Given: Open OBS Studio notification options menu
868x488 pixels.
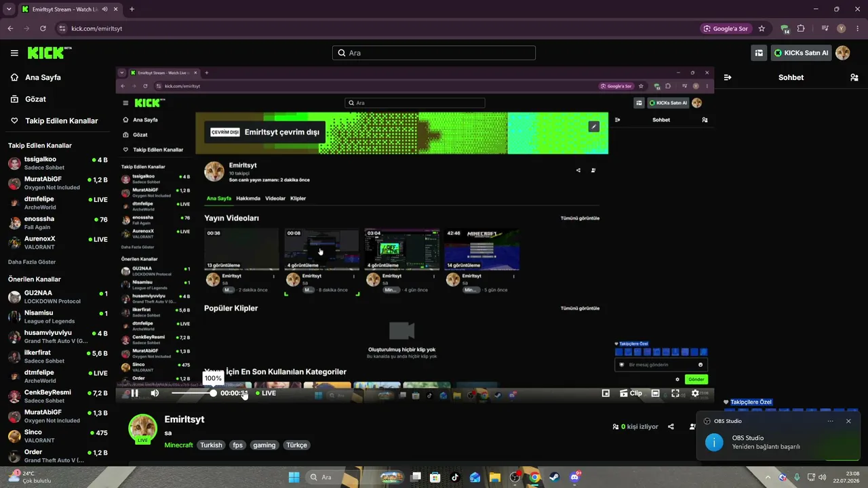Looking at the screenshot, I should pyautogui.click(x=830, y=421).
